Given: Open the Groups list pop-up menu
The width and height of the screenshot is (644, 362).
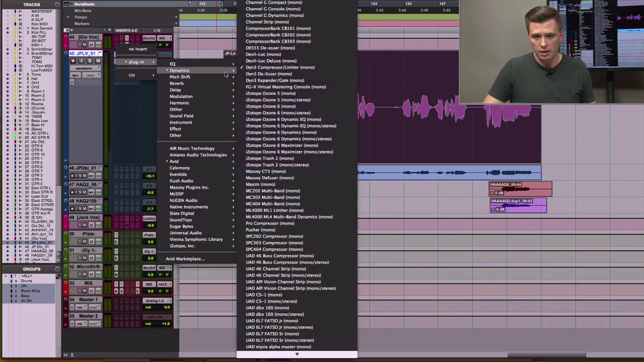Looking at the screenshot, I should point(57,269).
